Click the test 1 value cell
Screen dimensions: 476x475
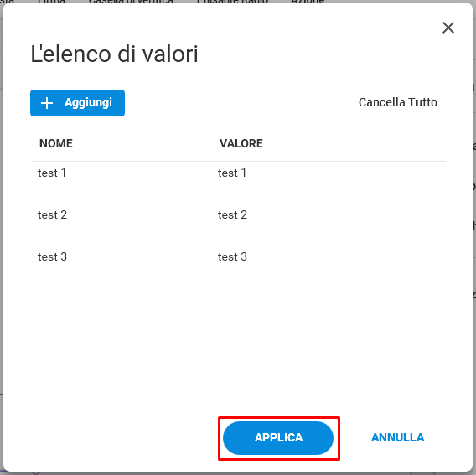tap(232, 173)
